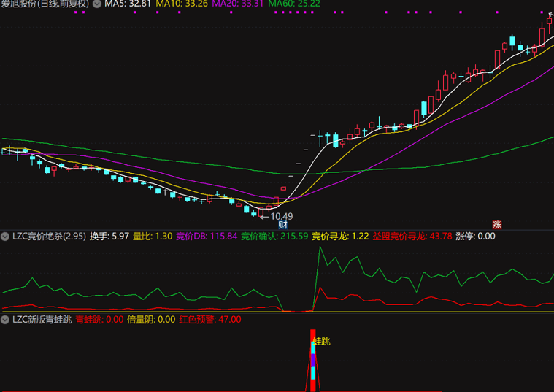Expand the main chart indicator dropdown arrow
The height and width of the screenshot is (392, 554).
click(97, 4)
